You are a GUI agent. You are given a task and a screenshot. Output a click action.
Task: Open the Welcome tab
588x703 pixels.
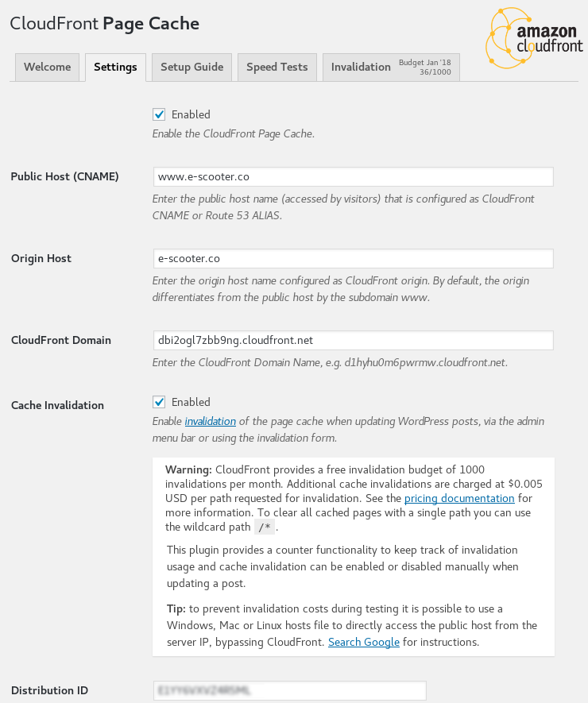(47, 68)
